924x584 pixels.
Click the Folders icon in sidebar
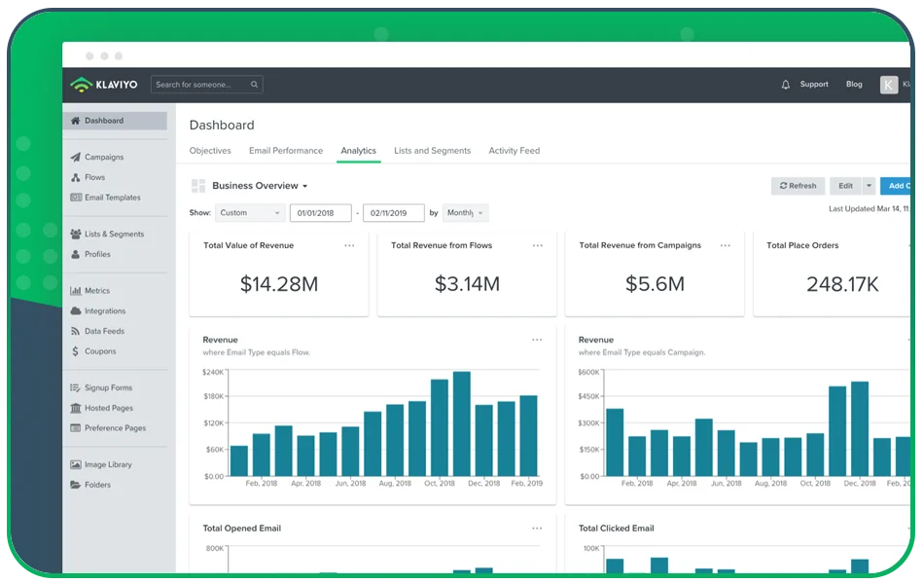(x=76, y=485)
